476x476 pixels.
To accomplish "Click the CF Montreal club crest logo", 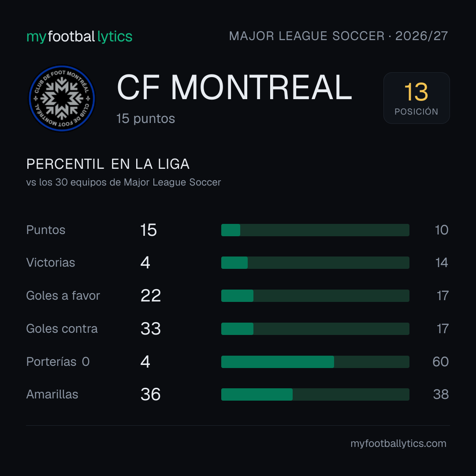I will (x=62, y=98).
